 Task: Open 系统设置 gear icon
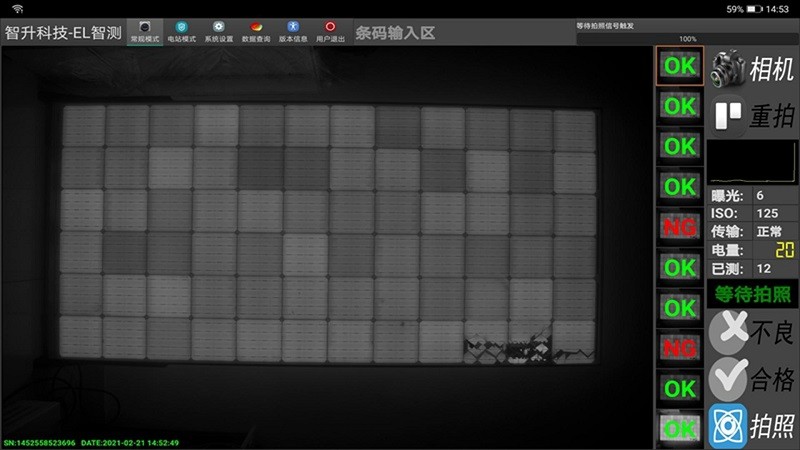pyautogui.click(x=218, y=30)
